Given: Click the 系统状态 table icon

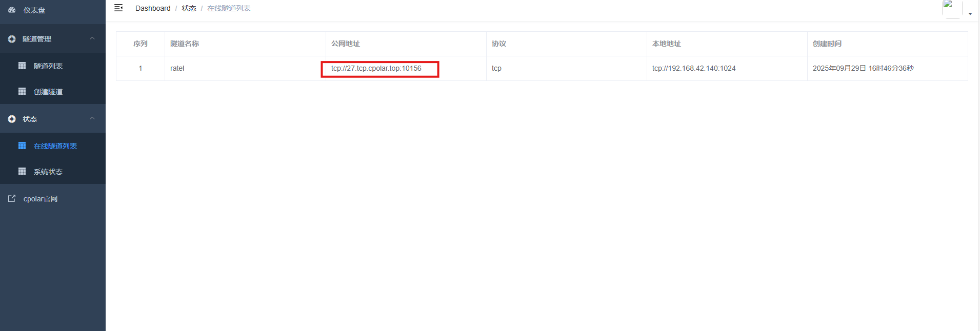Looking at the screenshot, I should pos(22,171).
